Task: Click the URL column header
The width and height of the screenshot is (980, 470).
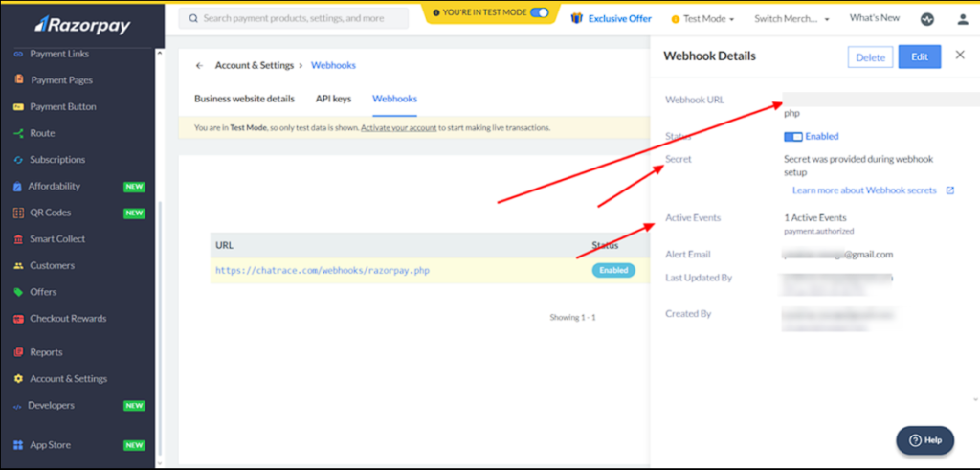Action: pyautogui.click(x=224, y=245)
